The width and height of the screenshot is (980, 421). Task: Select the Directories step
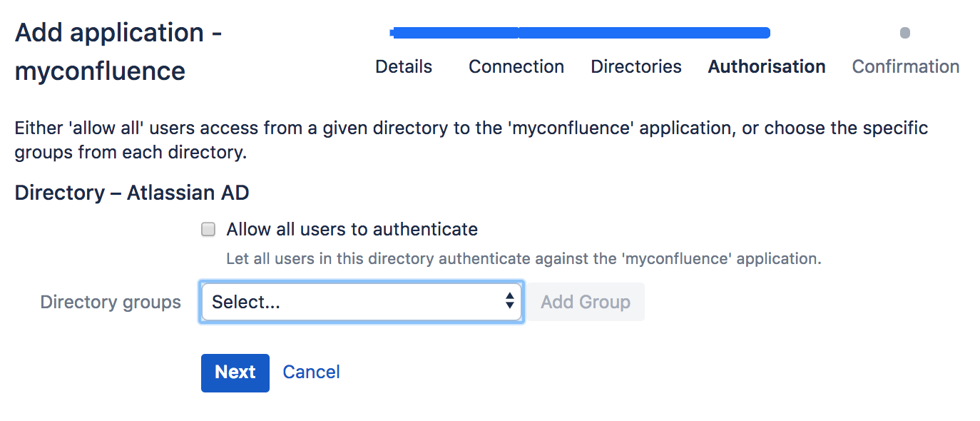pyautogui.click(x=636, y=66)
